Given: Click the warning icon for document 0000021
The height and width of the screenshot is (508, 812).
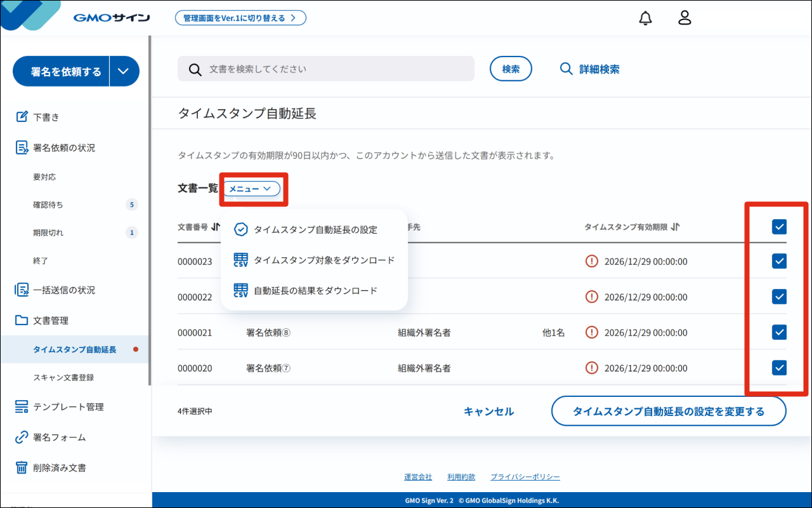Looking at the screenshot, I should pos(592,332).
